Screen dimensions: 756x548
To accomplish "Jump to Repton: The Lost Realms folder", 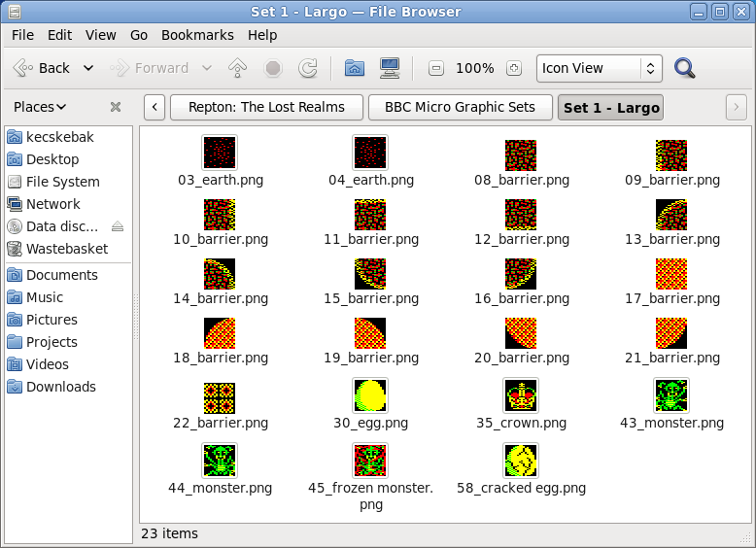I will 266,107.
